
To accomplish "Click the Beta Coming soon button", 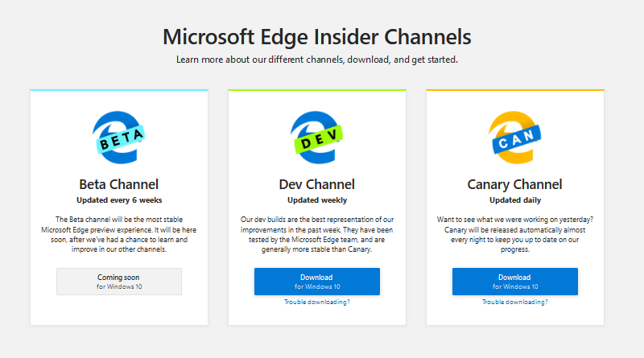I will (119, 282).
